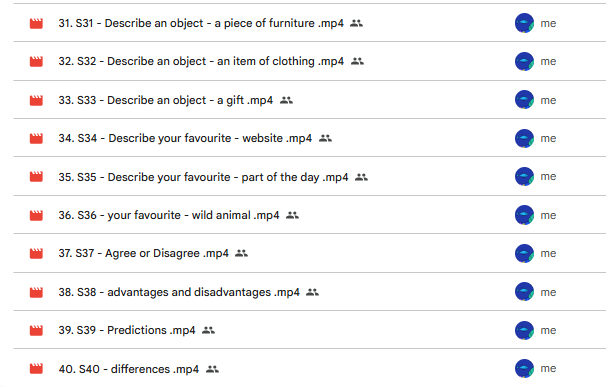Viewport: 606px width, 387px height.
Task: Click the owner 'me' label on S36 row
Action: pos(548,215)
